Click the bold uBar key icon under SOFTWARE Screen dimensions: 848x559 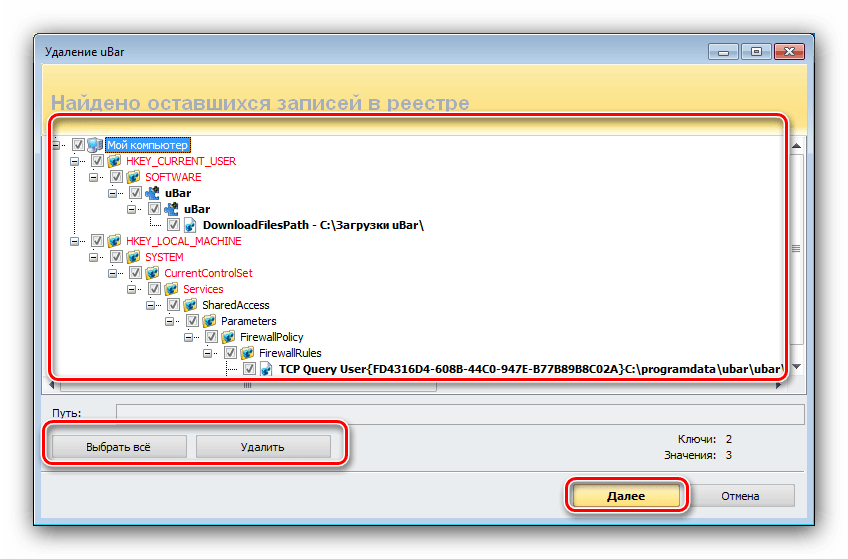click(x=152, y=193)
